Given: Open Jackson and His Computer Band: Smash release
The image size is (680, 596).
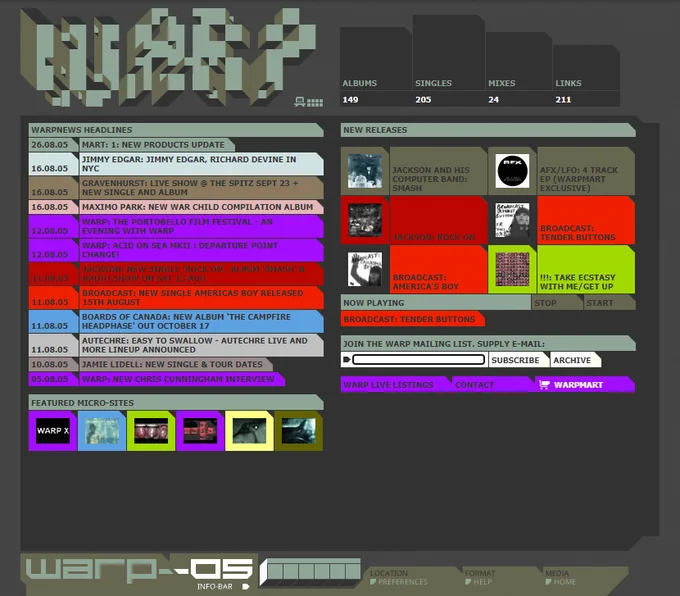Looking at the screenshot, I should point(438,171).
